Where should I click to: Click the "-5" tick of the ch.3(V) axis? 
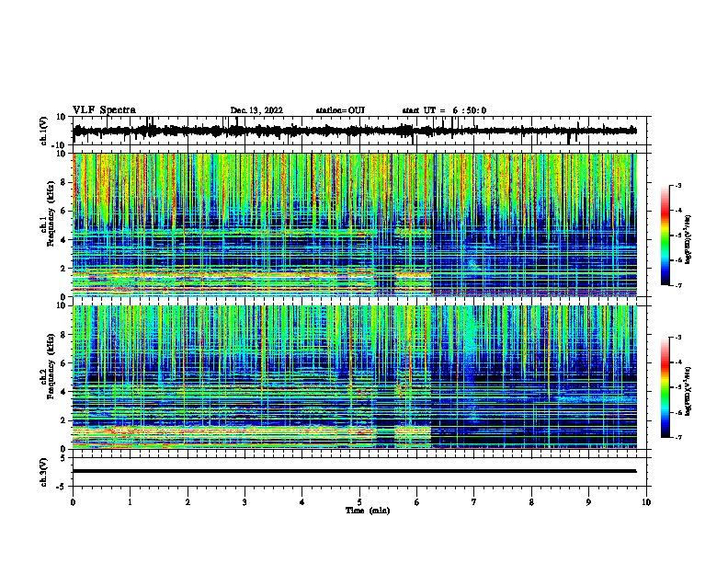point(62,487)
